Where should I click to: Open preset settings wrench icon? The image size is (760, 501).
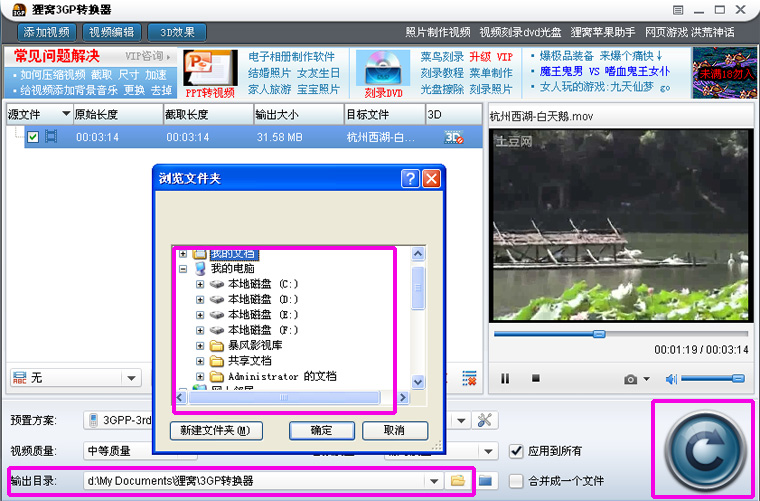[484, 420]
